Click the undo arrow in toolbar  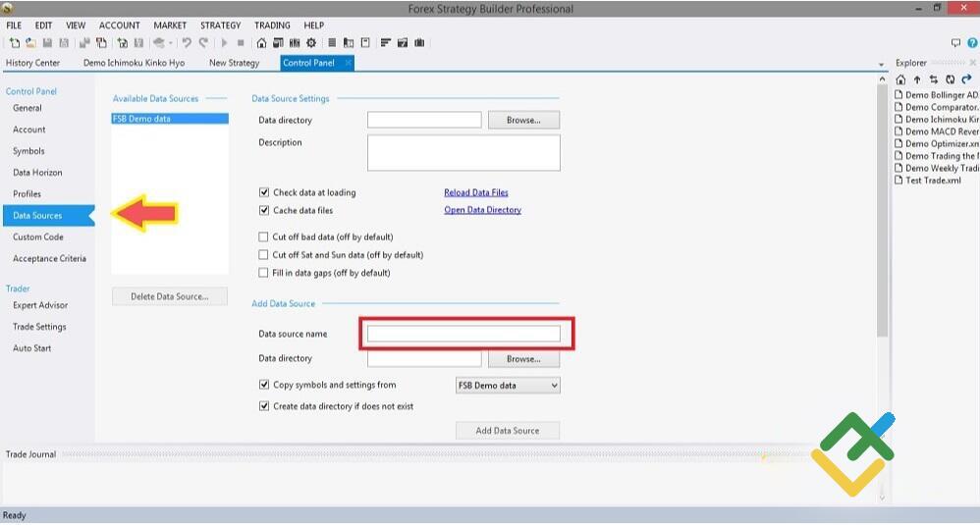[x=187, y=43]
